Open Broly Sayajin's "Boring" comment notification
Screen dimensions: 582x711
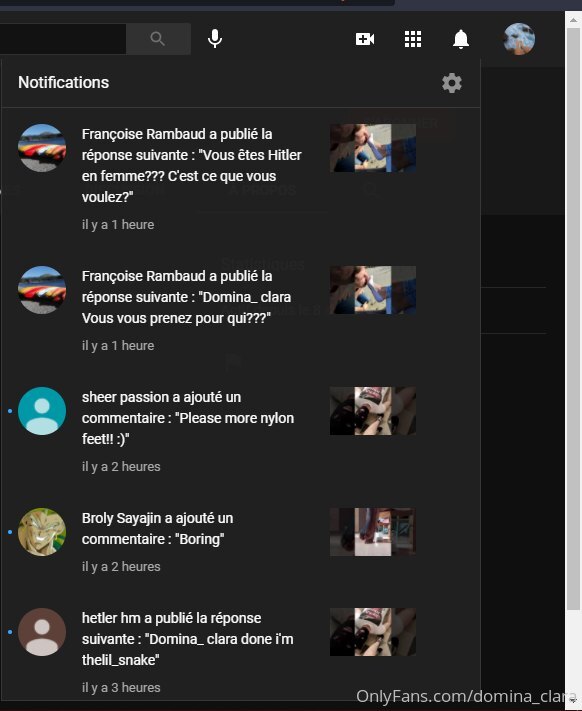coord(241,542)
